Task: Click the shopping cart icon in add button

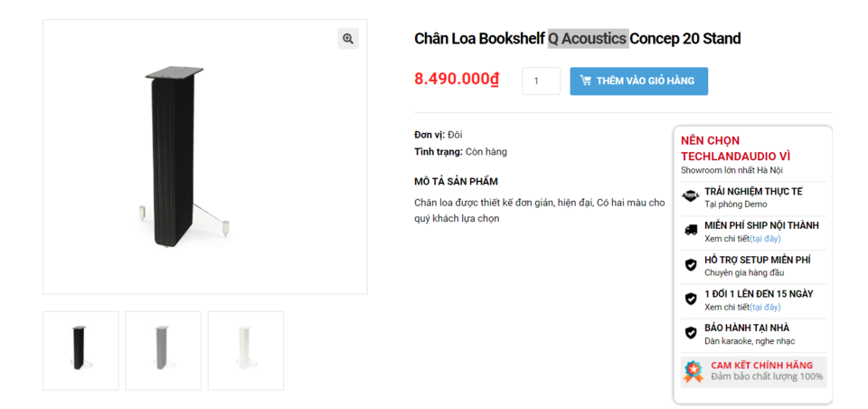Action: (585, 81)
